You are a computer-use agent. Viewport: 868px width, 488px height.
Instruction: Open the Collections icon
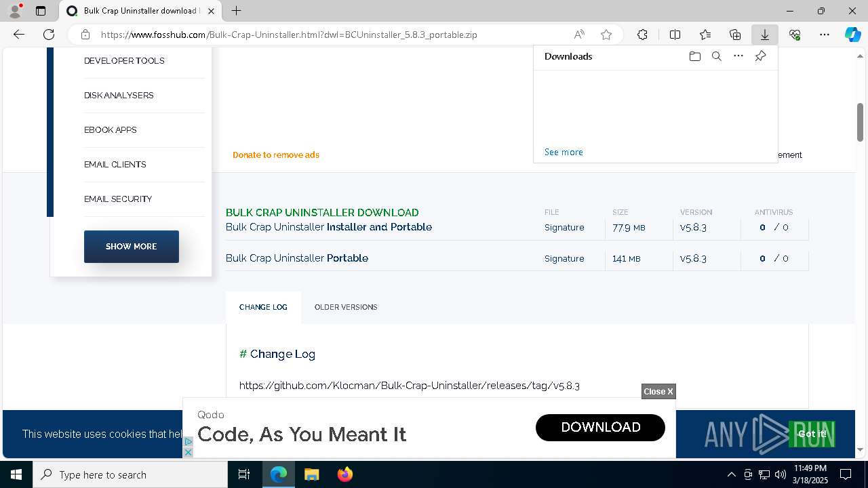coord(735,35)
